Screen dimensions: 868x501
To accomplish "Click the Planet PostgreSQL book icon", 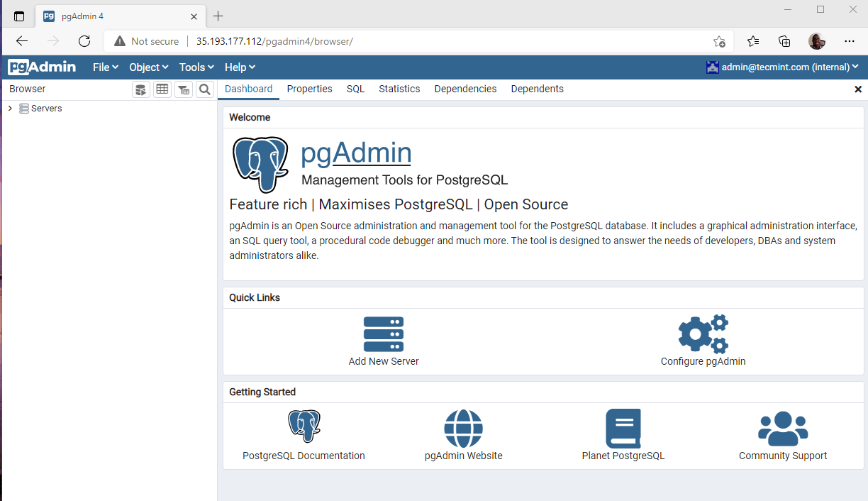I will [x=623, y=428].
